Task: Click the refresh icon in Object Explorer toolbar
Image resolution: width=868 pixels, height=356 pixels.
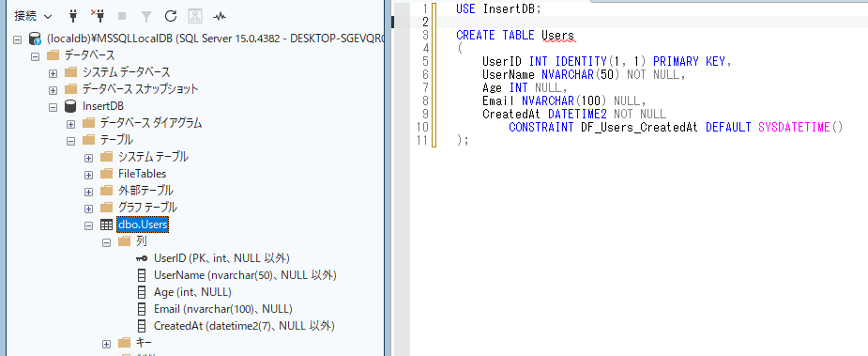Action: 171,17
